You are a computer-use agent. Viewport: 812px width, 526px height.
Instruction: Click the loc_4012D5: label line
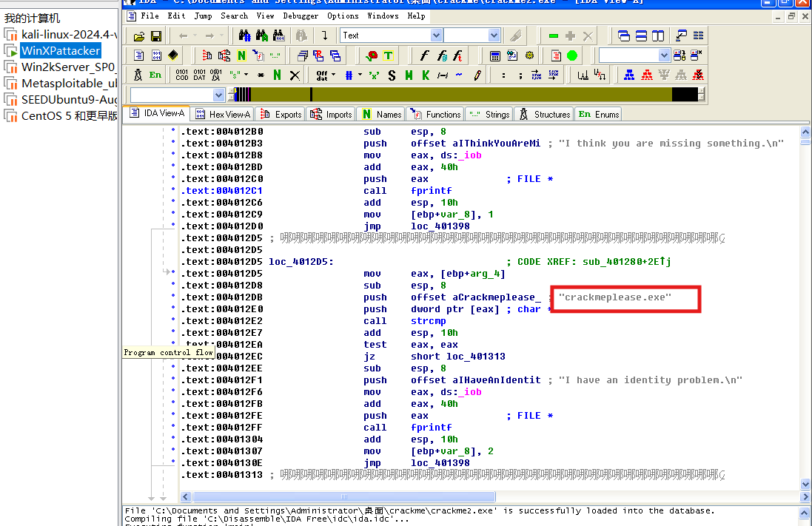(301, 262)
